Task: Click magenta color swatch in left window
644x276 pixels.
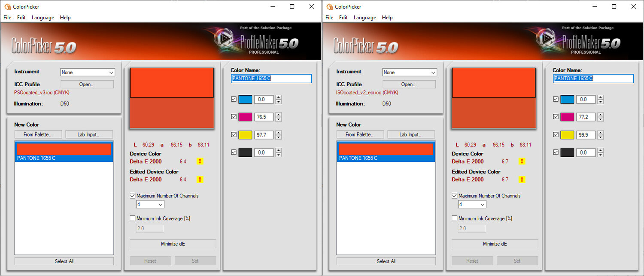Action: pos(245,117)
